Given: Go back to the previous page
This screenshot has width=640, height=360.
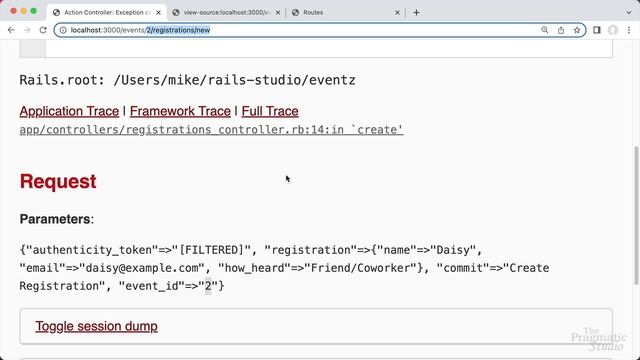Looking at the screenshot, I should [11, 30].
